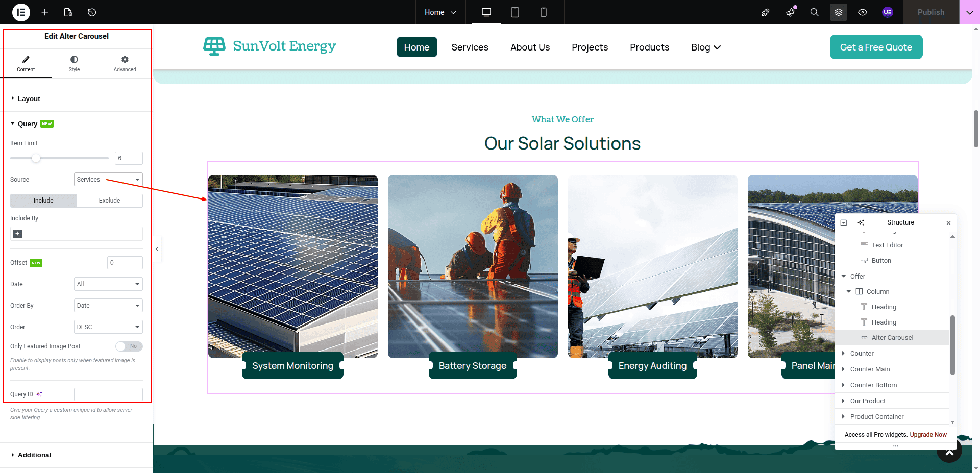This screenshot has height=473, width=980.
Task: Click the Get a Free Quote button
Action: pyautogui.click(x=876, y=47)
